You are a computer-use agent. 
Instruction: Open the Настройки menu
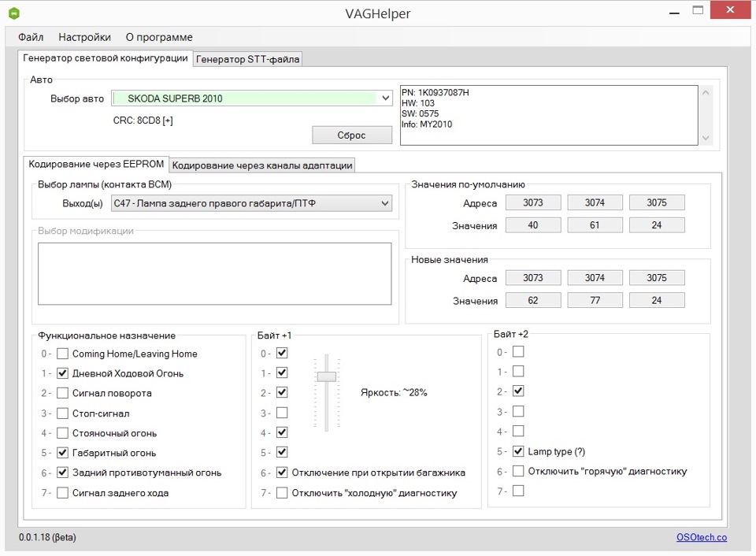(84, 37)
